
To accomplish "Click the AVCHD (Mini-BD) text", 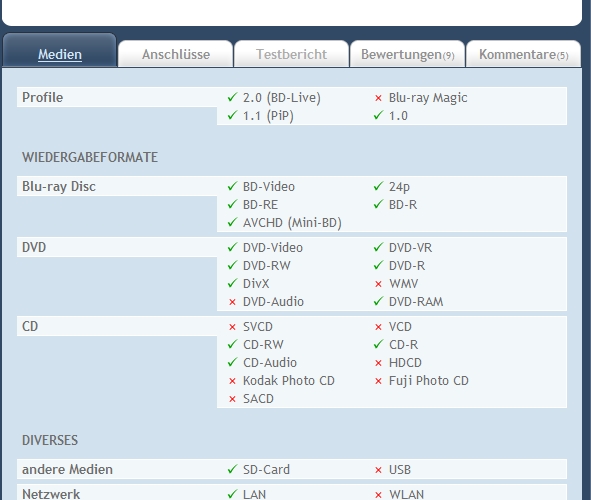I will click(292, 223).
